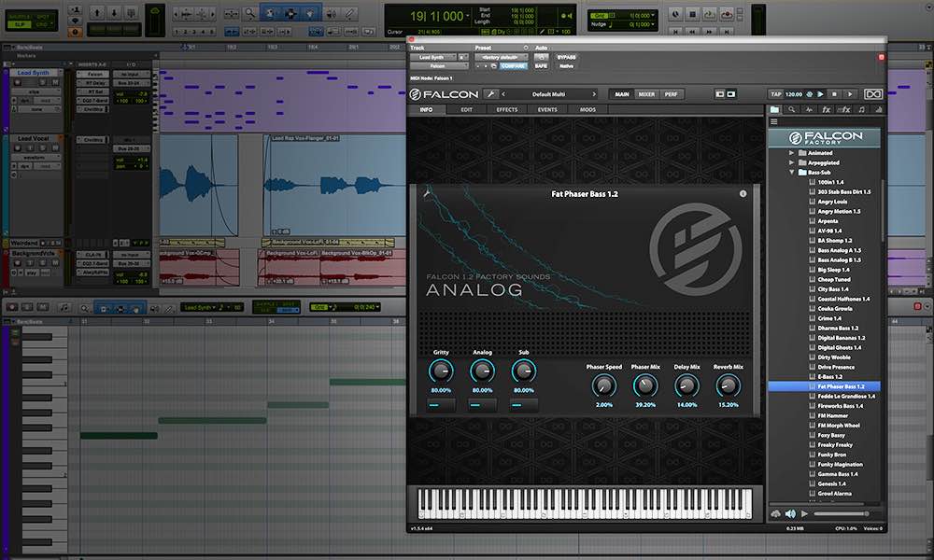Screen dimensions: 934x560
Task: Select the Selector tool in Pro Tools
Action: (x=290, y=13)
